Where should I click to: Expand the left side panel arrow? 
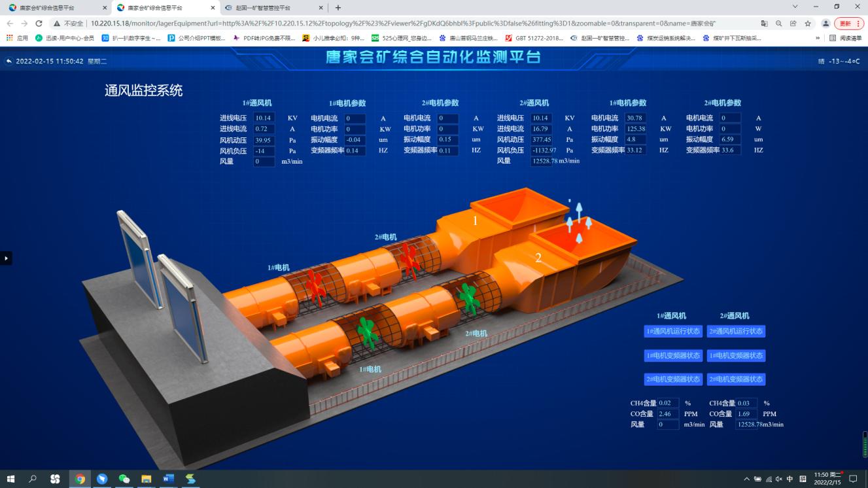[6, 258]
